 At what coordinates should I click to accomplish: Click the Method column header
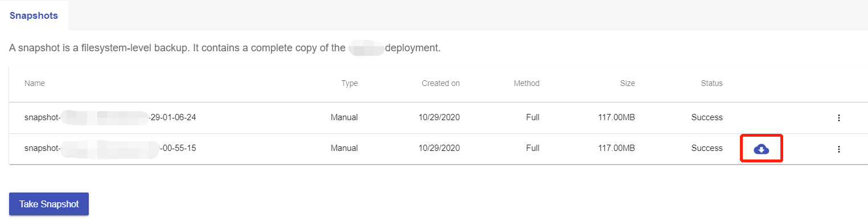pyautogui.click(x=526, y=83)
